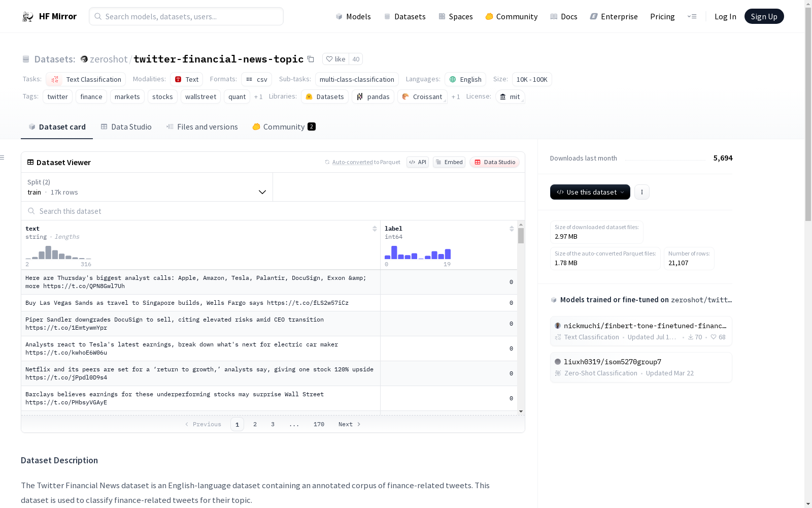Switch to the Dataset card tab
This screenshot has height=508, width=812.
[x=57, y=126]
